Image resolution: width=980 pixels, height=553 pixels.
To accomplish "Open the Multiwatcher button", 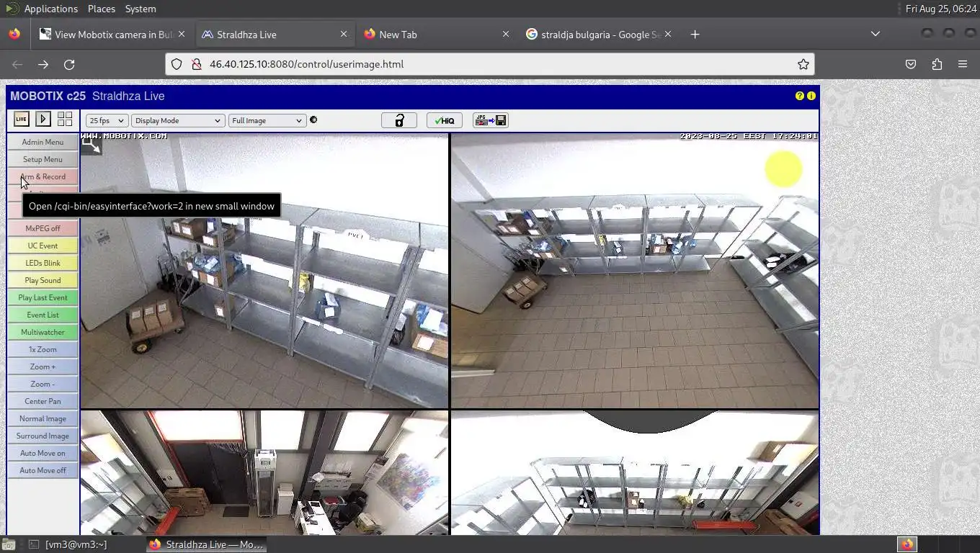I will click(x=43, y=332).
